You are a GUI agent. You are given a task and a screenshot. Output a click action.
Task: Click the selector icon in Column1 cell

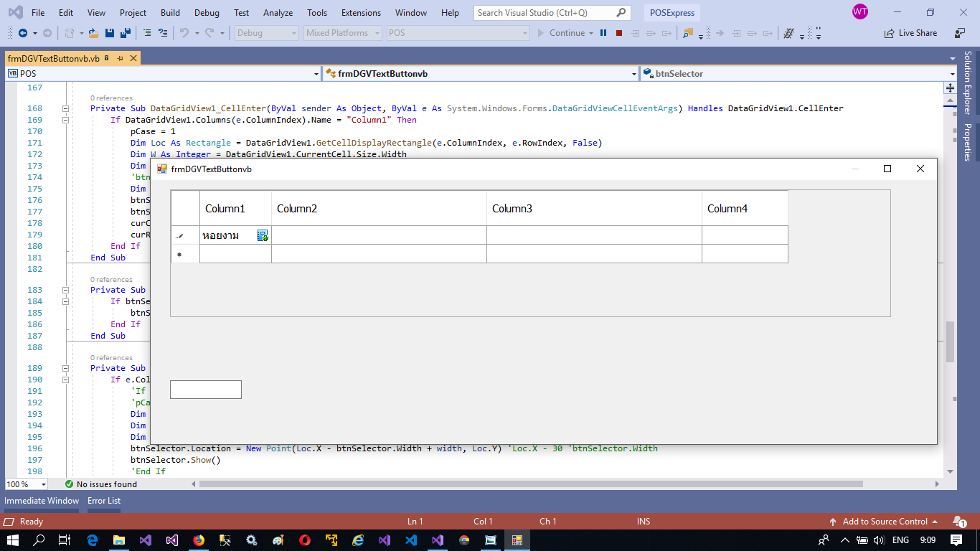point(263,235)
